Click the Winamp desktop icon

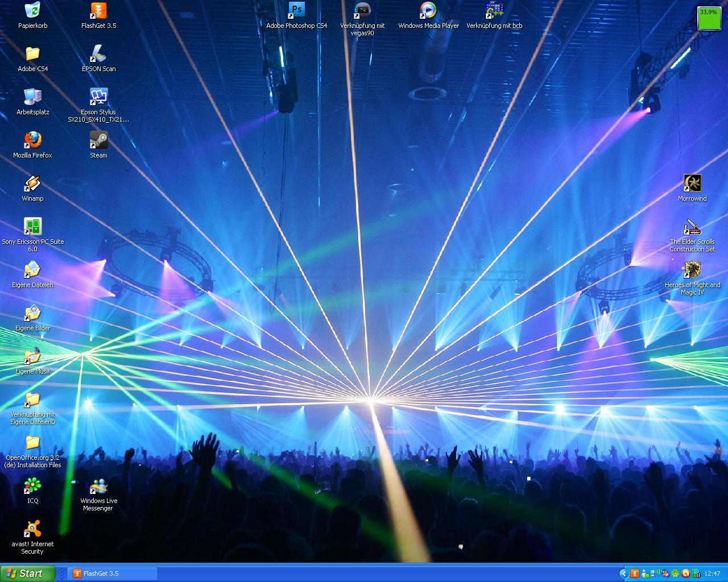32,184
